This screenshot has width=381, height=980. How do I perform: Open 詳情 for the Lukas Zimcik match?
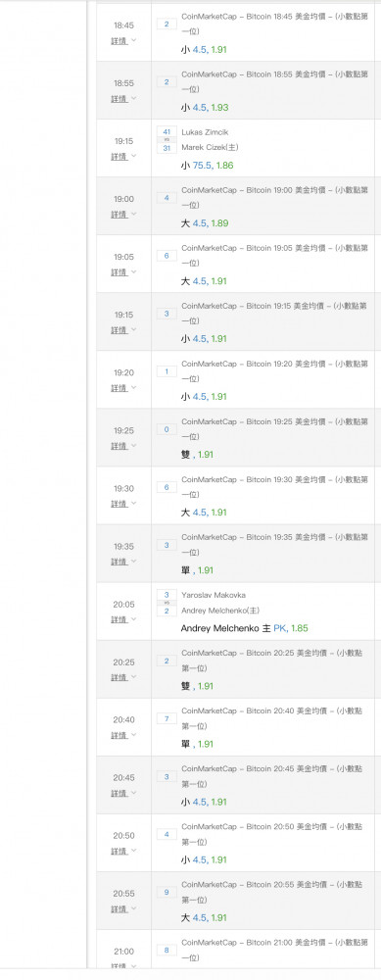(x=123, y=156)
